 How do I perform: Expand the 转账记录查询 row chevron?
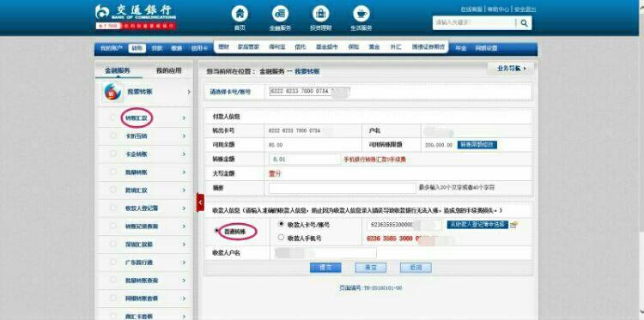click(184, 226)
